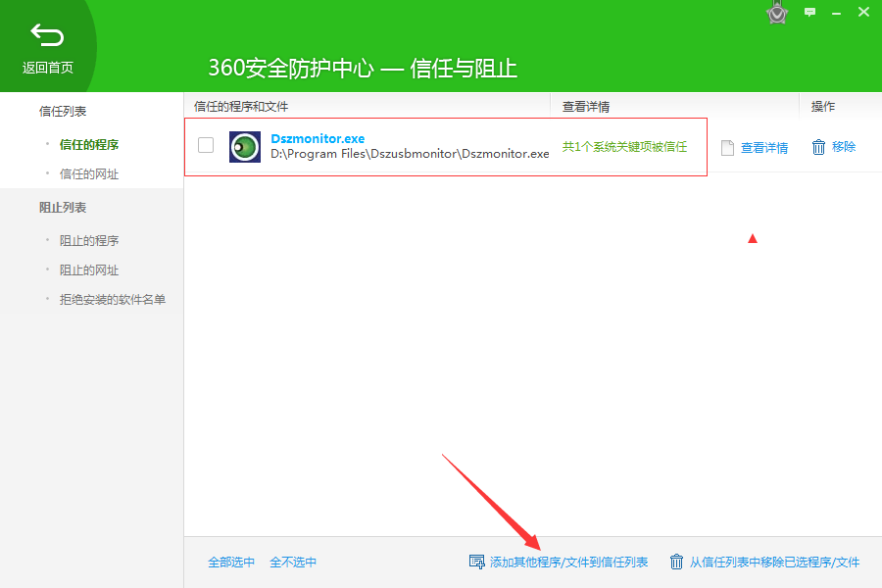Click the document icon beside 查看详情

727,148
